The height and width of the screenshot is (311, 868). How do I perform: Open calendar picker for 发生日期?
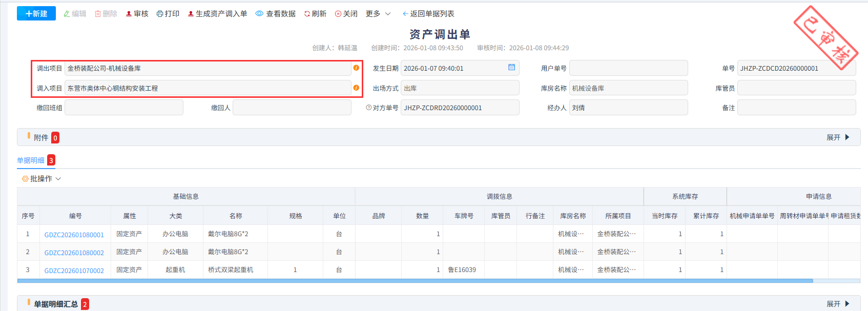click(511, 68)
